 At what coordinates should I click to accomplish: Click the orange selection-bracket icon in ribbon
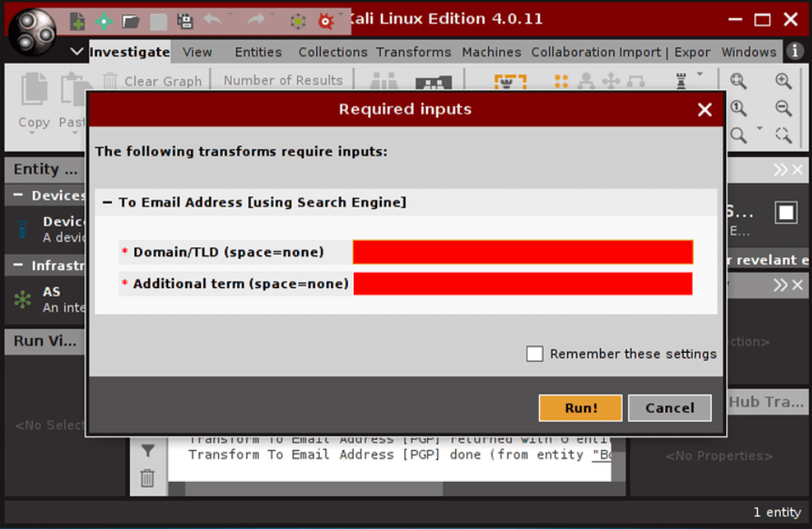click(510, 82)
